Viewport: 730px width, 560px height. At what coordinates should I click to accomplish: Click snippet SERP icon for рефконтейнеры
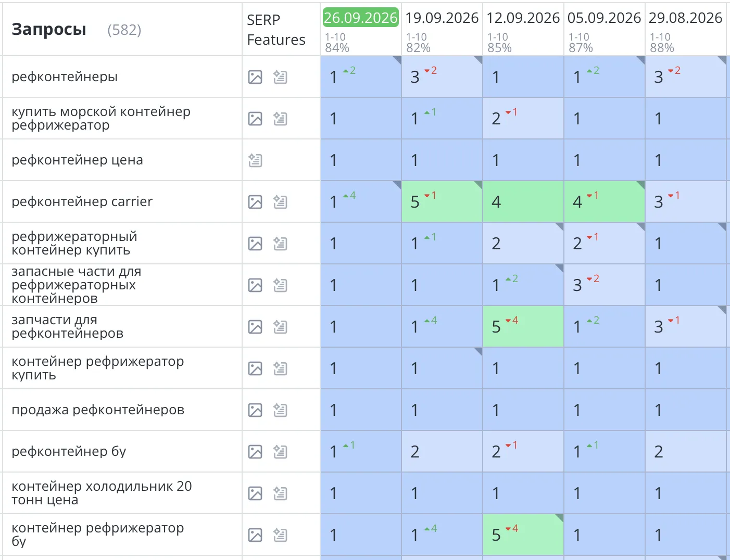coord(280,77)
